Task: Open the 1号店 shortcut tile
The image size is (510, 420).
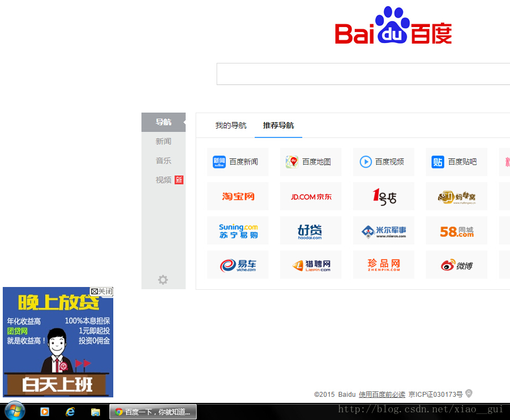Action: click(384, 196)
